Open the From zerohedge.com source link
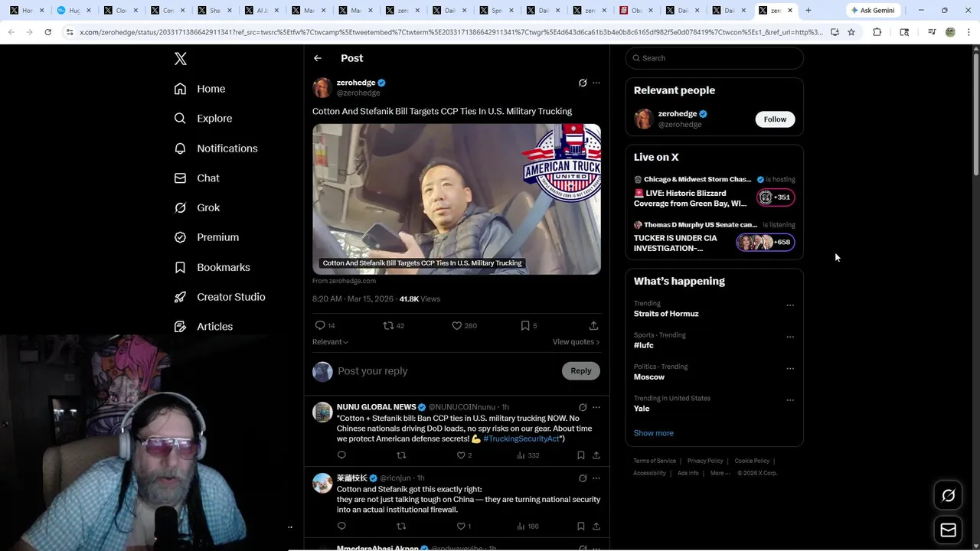The width and height of the screenshot is (980, 551). [x=344, y=281]
